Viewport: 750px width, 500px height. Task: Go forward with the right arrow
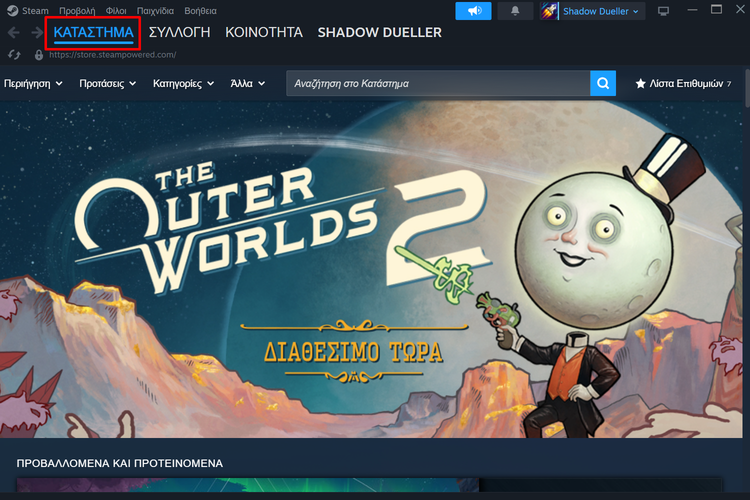37,33
